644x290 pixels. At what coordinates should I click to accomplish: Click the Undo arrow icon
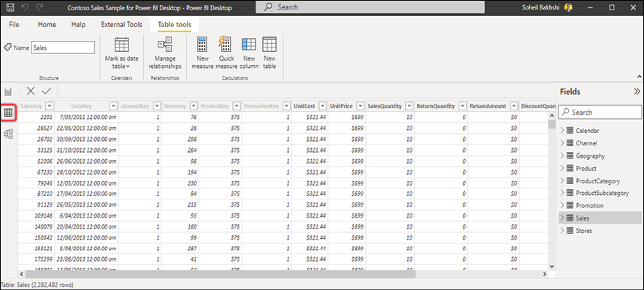coord(26,7)
